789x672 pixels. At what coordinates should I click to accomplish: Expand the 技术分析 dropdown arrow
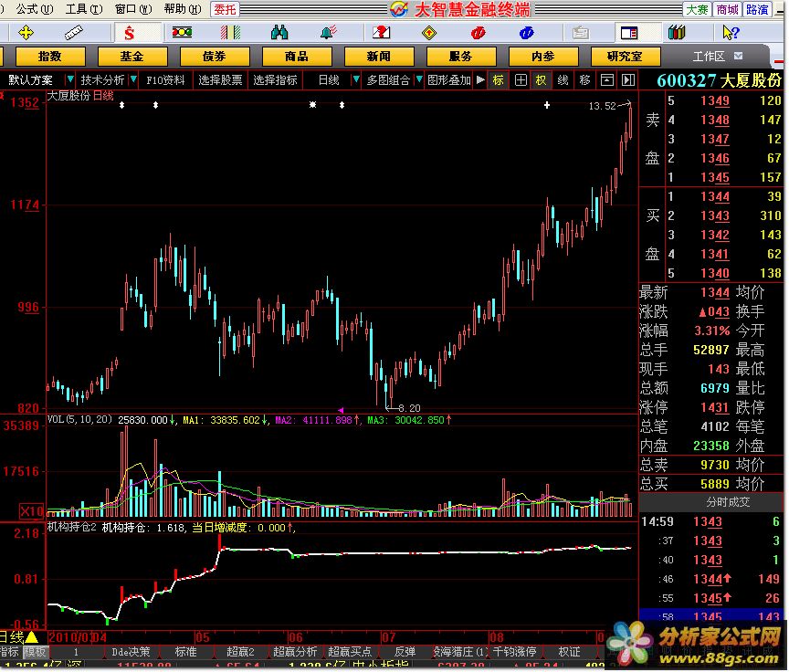[x=133, y=79]
